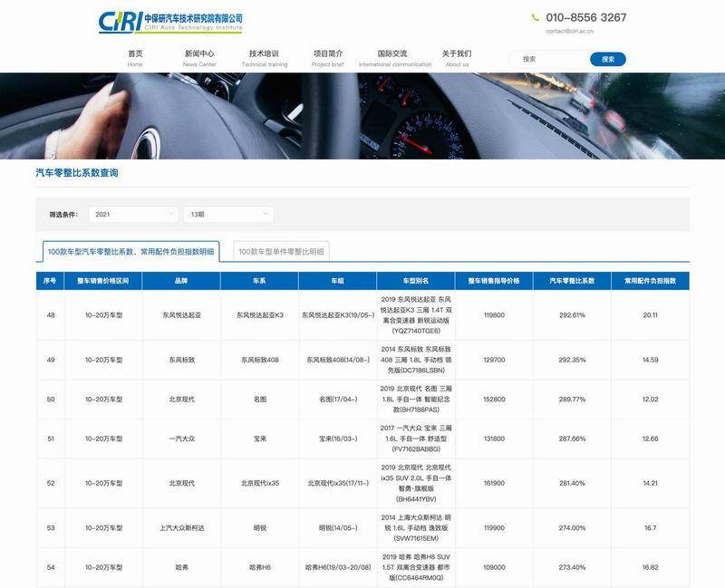Click the 010-8556 3267 phone number
725x588 pixels.
[x=585, y=17]
